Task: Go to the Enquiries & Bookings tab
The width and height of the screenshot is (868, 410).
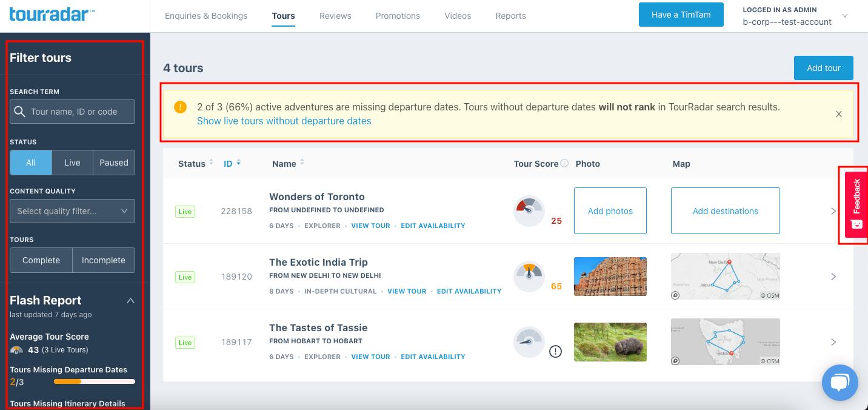Action: 206,16
